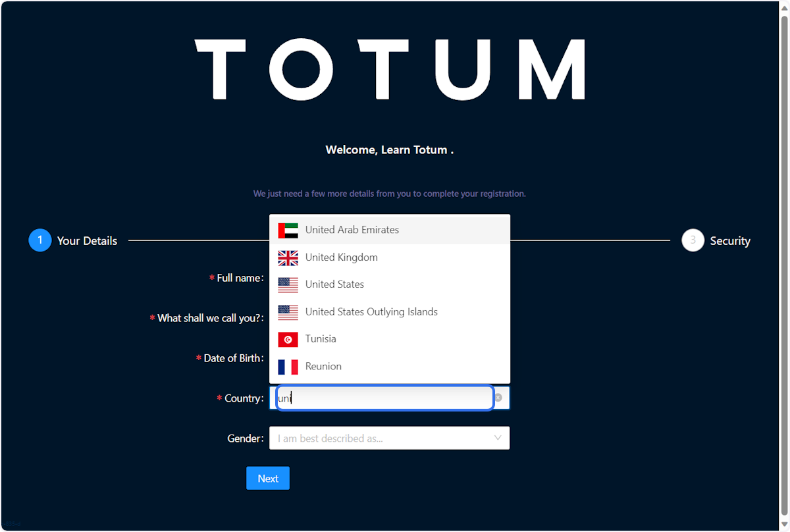The height and width of the screenshot is (532, 790).
Task: Select the Tunisia option
Action: [390, 339]
